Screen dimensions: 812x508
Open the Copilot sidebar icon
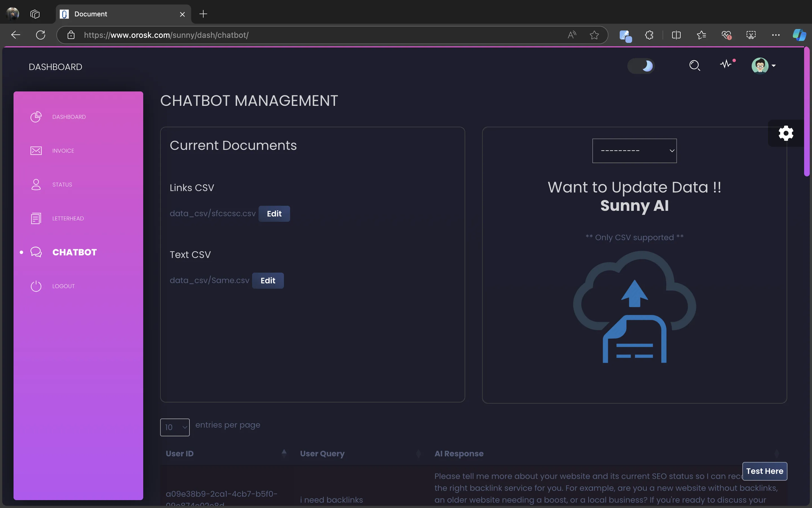(x=800, y=35)
